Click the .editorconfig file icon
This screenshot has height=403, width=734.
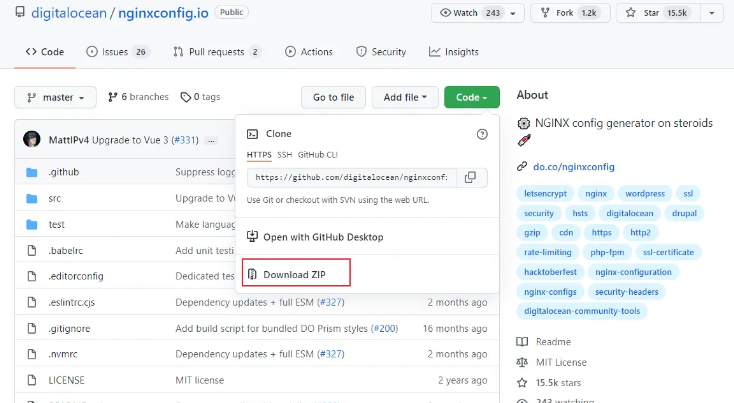point(32,276)
